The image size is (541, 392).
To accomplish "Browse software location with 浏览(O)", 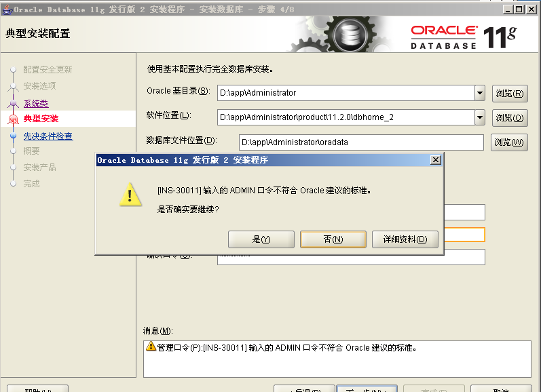I will point(510,118).
